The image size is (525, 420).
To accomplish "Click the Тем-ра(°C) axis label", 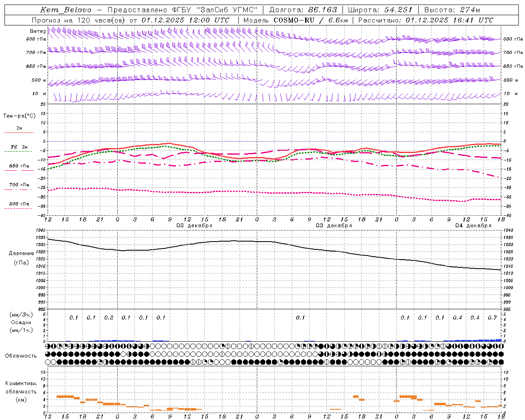I will coord(19,116).
